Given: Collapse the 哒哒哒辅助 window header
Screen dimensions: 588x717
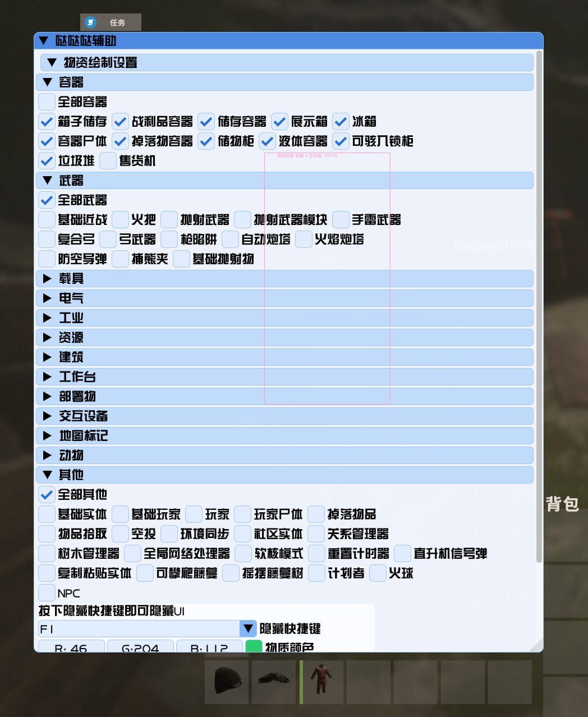Looking at the screenshot, I should (x=44, y=40).
